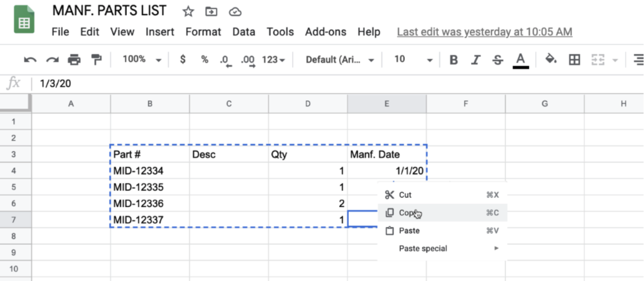The height and width of the screenshot is (281, 644).
Task: Click the formula bar showing 1/3/20
Action: [231, 84]
